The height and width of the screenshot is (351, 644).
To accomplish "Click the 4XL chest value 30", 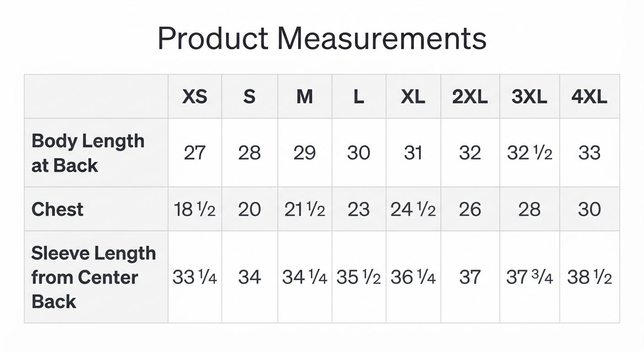I will coord(589,209).
